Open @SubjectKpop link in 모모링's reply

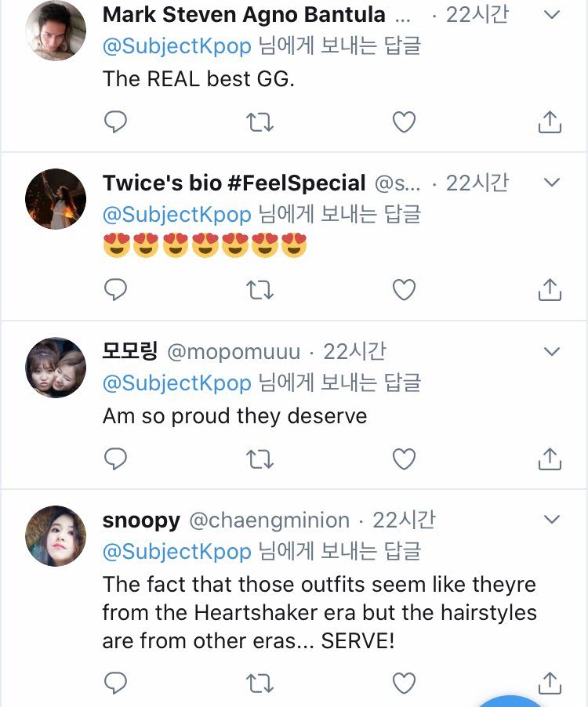tap(177, 383)
